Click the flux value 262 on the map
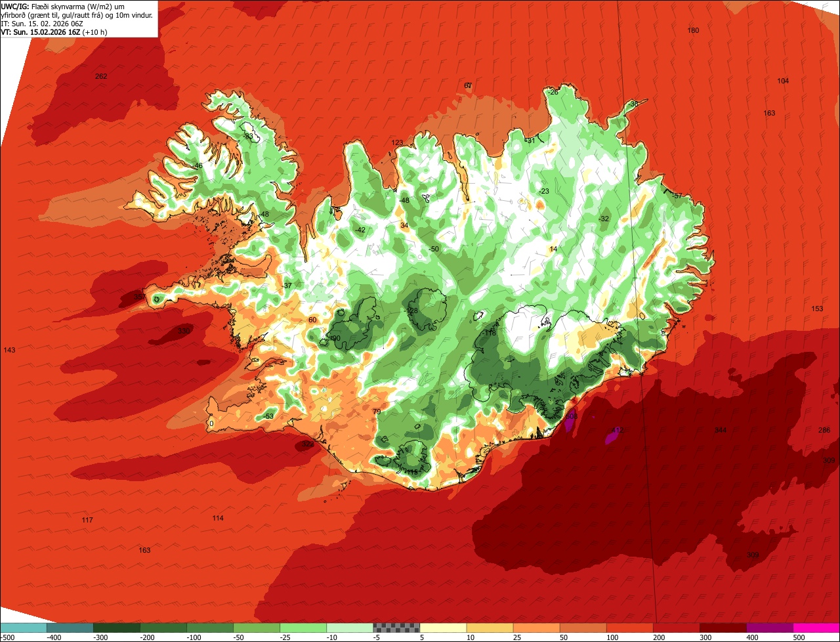The image size is (840, 642). [x=101, y=76]
